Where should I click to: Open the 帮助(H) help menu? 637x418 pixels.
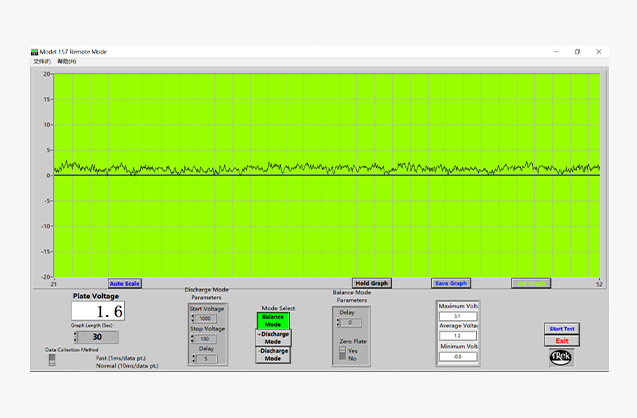(x=67, y=62)
